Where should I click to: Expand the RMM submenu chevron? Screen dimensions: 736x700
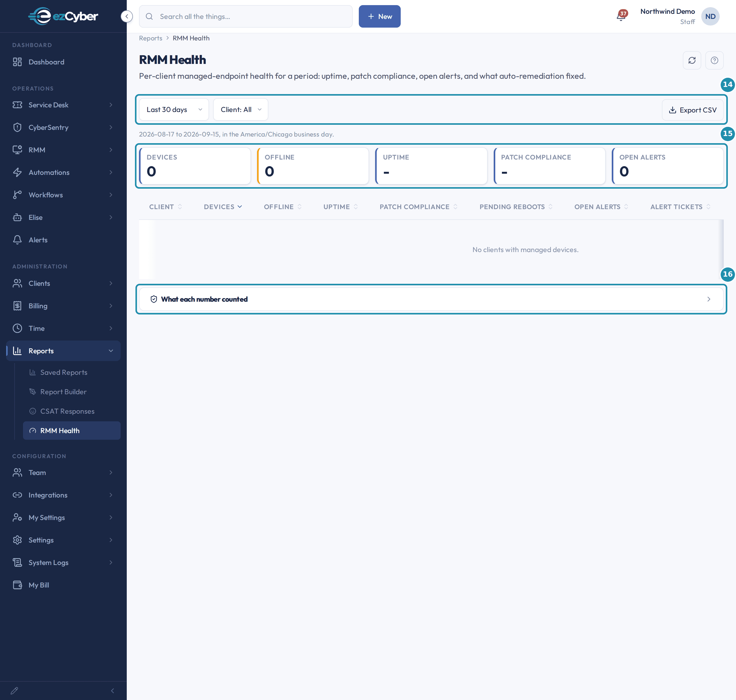pos(111,150)
